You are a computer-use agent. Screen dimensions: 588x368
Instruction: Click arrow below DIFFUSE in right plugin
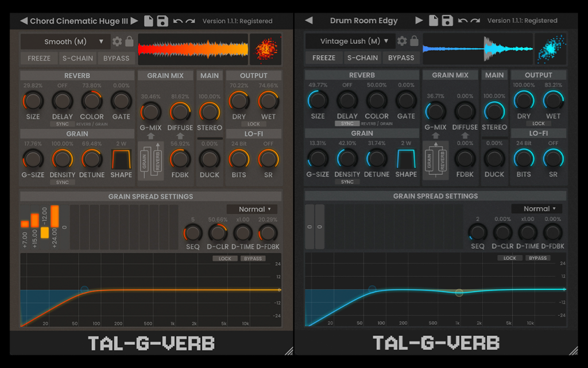(x=465, y=136)
